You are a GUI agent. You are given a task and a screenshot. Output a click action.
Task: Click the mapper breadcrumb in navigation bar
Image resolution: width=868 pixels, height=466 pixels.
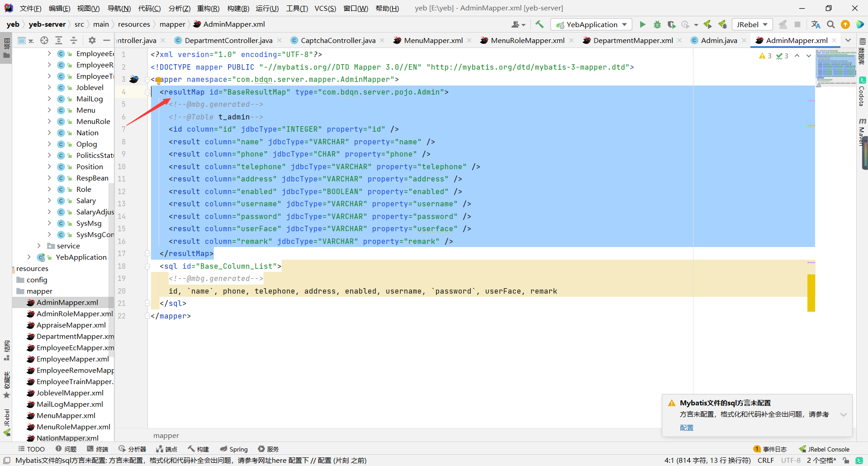point(172,24)
